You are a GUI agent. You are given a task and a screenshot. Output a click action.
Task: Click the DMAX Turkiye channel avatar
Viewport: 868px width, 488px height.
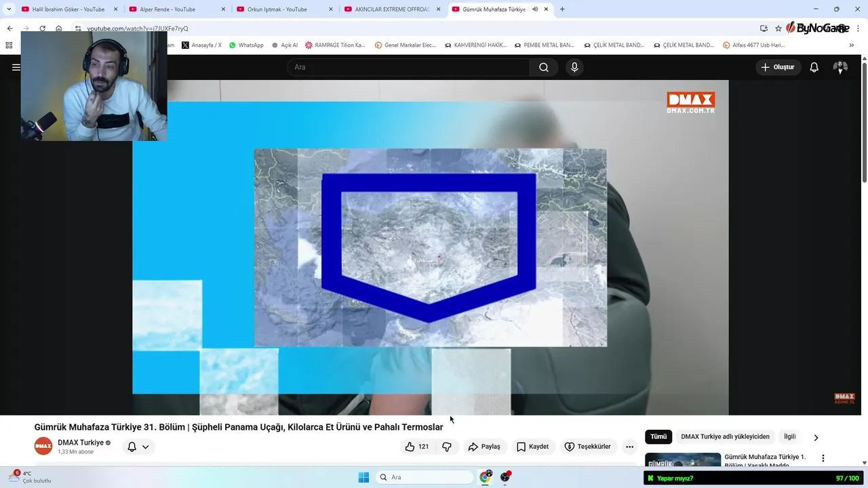[43, 446]
